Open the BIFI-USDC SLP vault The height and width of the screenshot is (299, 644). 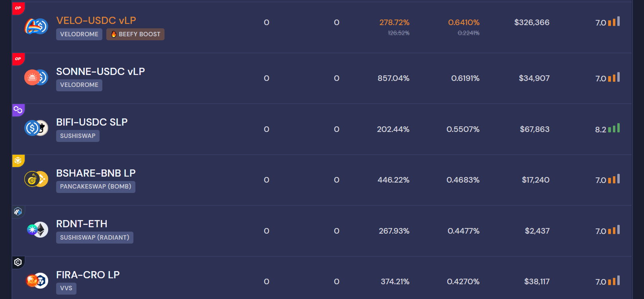(92, 122)
